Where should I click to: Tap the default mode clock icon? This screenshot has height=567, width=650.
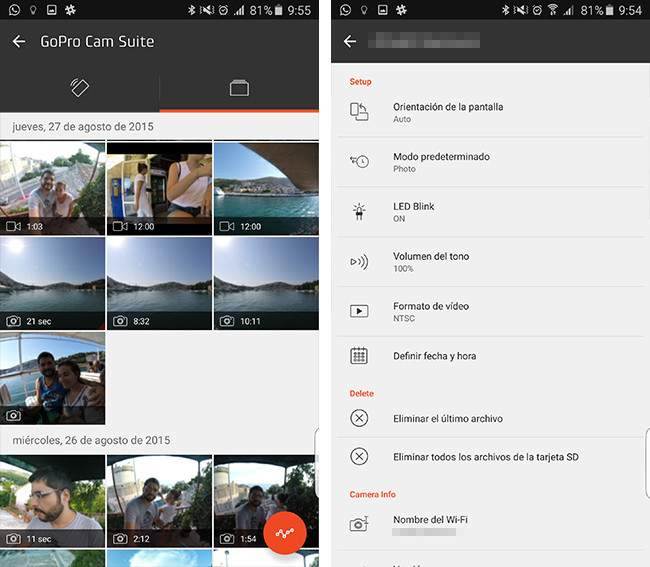click(359, 161)
